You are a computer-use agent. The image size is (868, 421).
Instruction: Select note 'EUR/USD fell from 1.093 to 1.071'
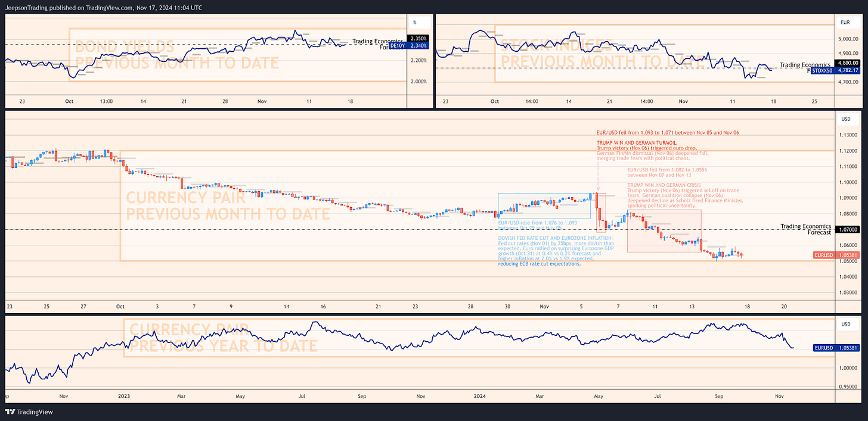tap(668, 132)
